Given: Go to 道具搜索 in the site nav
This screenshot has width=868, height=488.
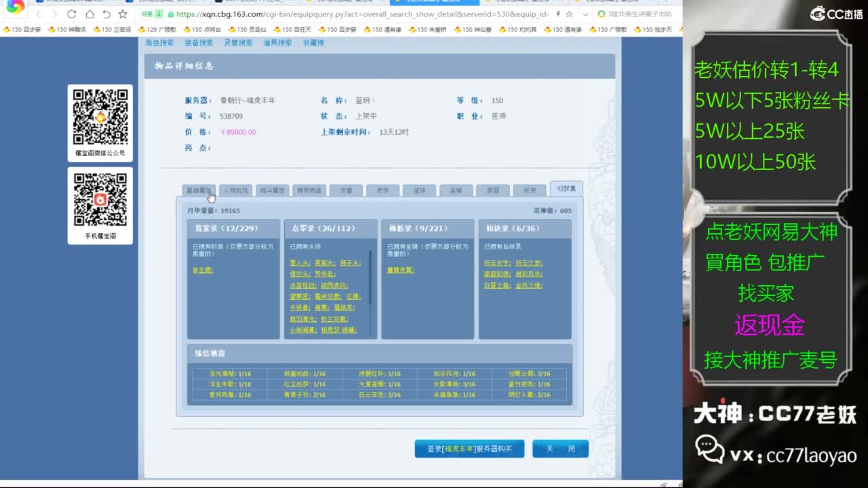Looking at the screenshot, I should pos(277,43).
